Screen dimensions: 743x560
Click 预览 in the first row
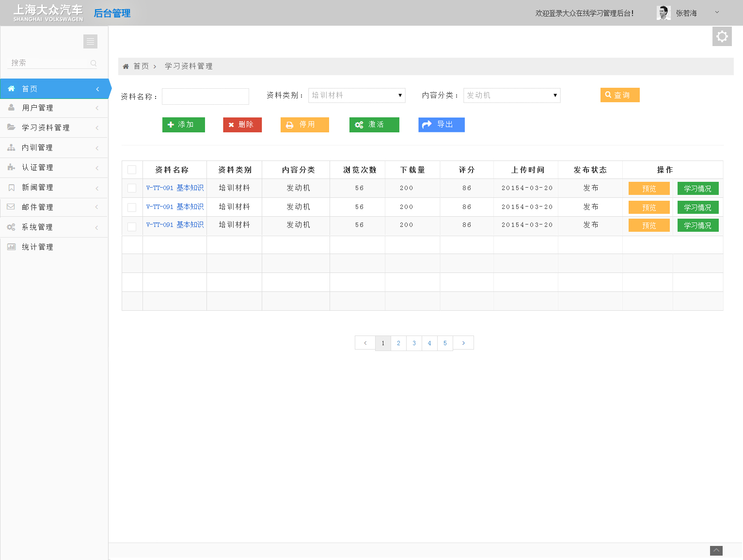pyautogui.click(x=649, y=189)
